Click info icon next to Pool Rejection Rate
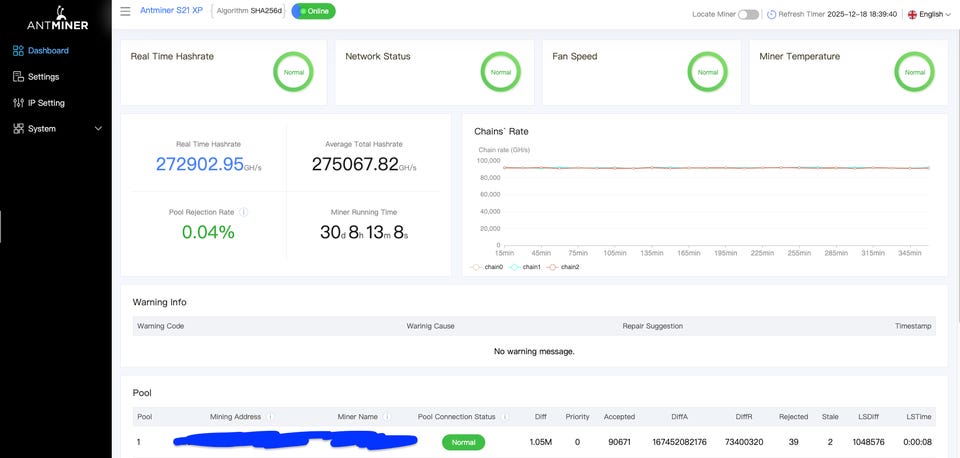The height and width of the screenshot is (458, 960). (x=244, y=212)
